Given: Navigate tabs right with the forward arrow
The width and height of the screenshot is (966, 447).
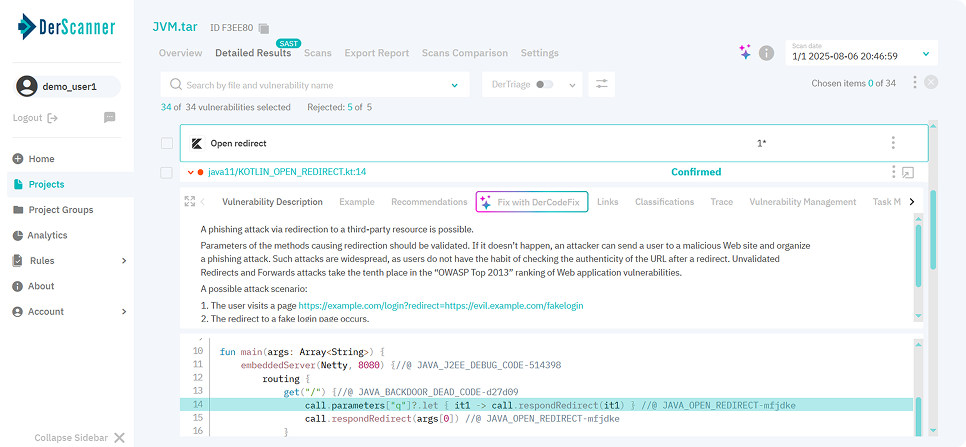Looking at the screenshot, I should coord(912,201).
